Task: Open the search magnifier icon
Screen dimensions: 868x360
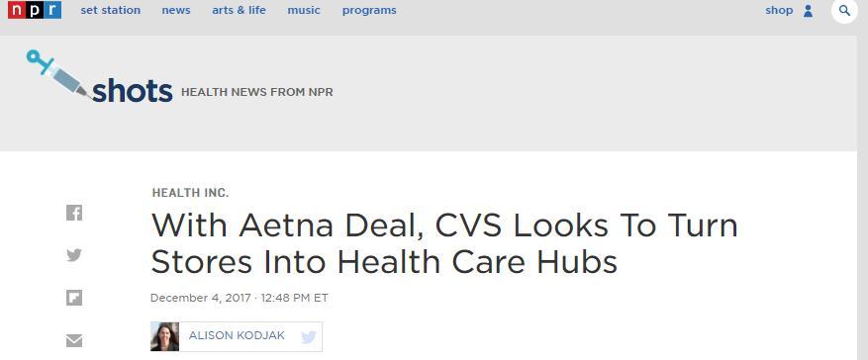Action: point(844,10)
